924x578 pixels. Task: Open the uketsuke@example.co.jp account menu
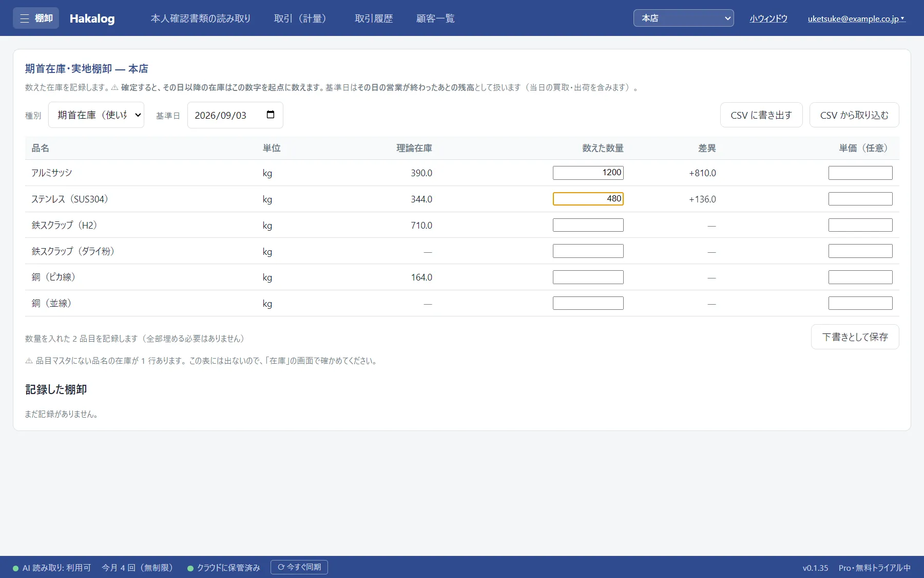(x=856, y=18)
